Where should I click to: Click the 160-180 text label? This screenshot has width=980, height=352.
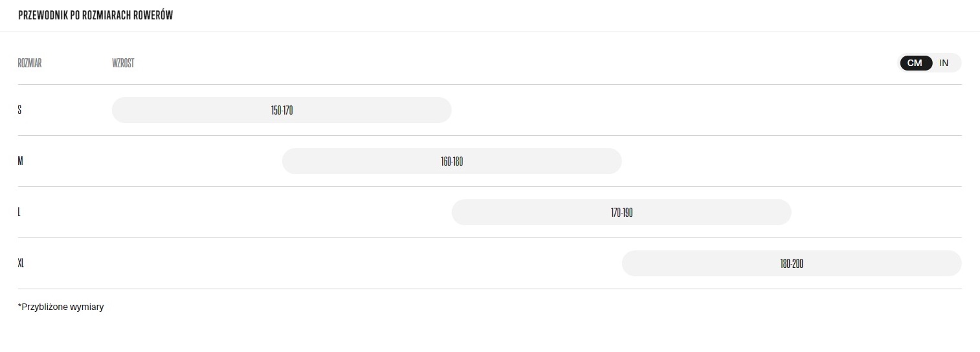(452, 161)
